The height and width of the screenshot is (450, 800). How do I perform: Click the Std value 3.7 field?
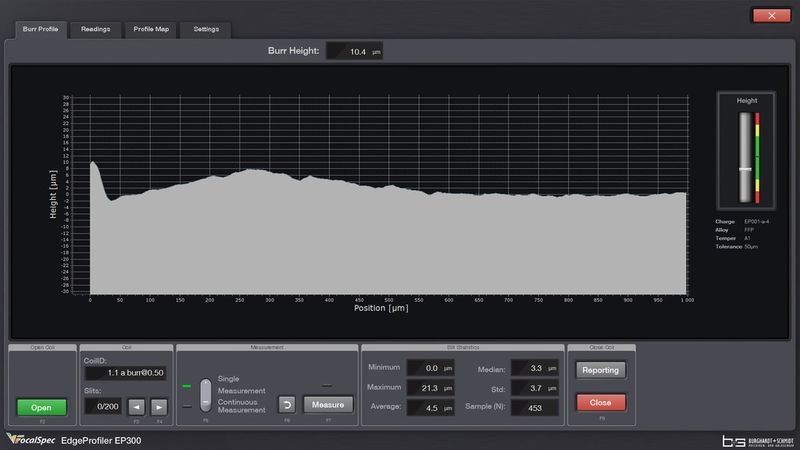pos(535,388)
